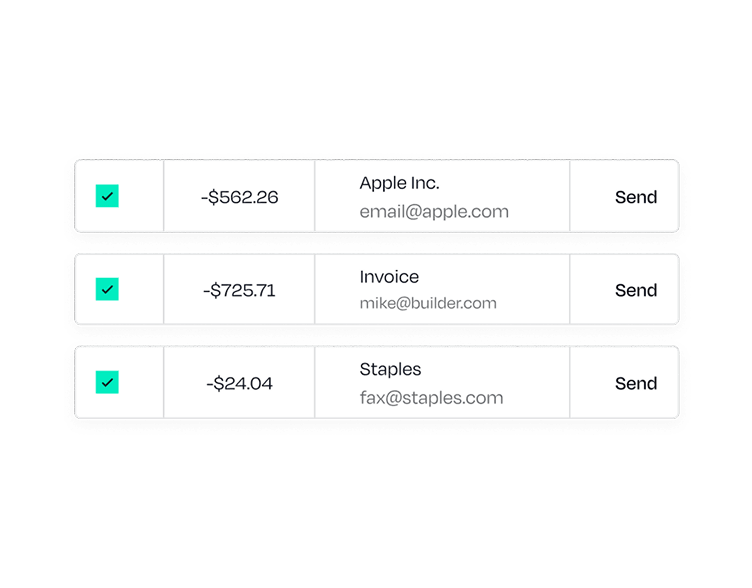Select the mike@builder.com email address
The height and width of the screenshot is (588, 752).
pos(428,303)
